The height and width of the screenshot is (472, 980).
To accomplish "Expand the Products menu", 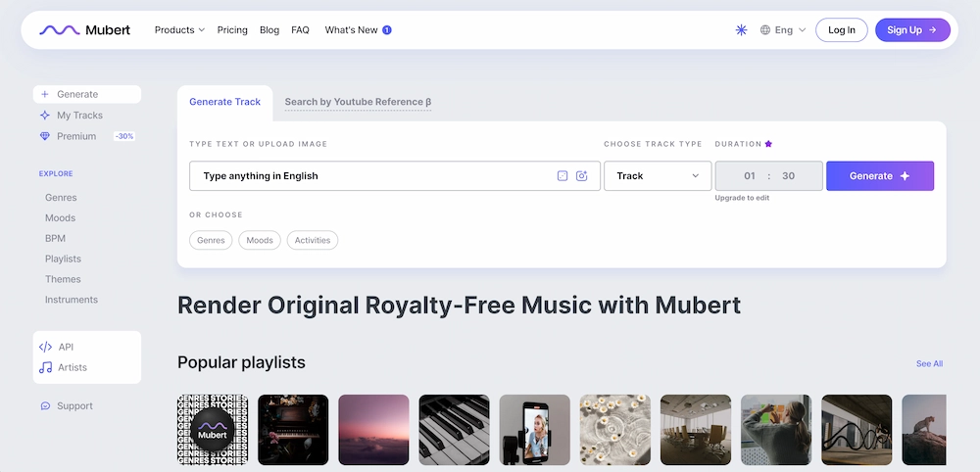I will point(179,30).
